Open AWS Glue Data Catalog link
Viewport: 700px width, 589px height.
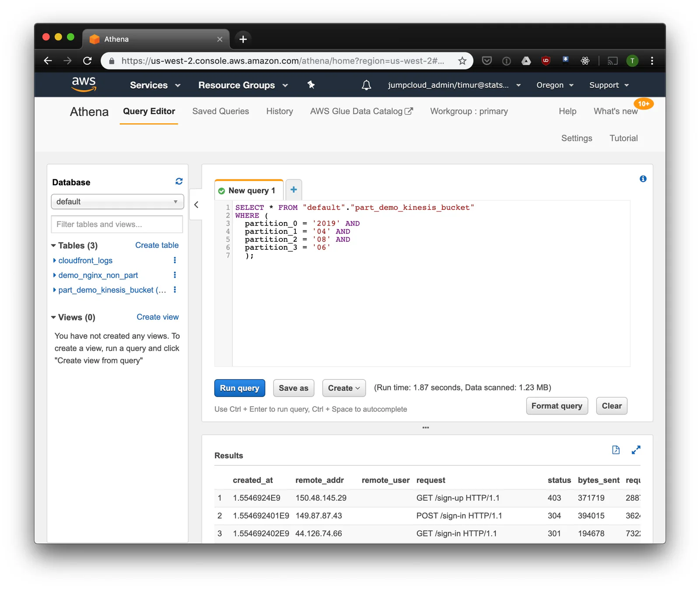coord(361,111)
